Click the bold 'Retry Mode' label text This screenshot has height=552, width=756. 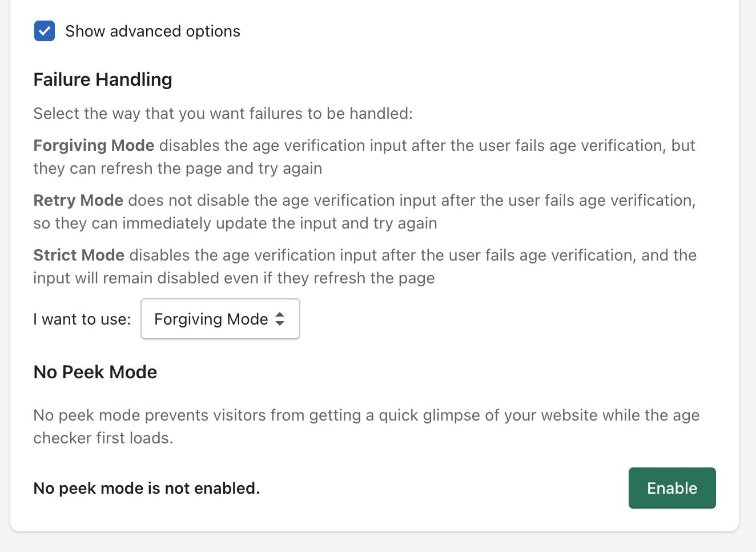78,200
